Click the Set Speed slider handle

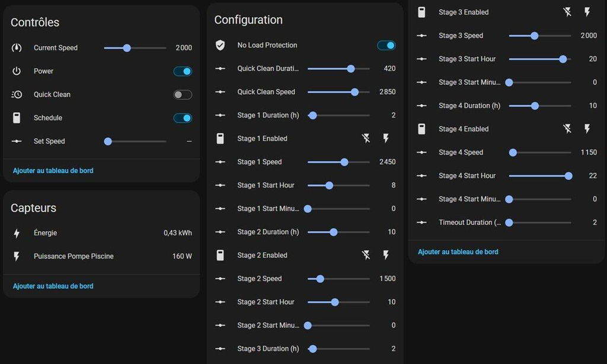click(108, 141)
